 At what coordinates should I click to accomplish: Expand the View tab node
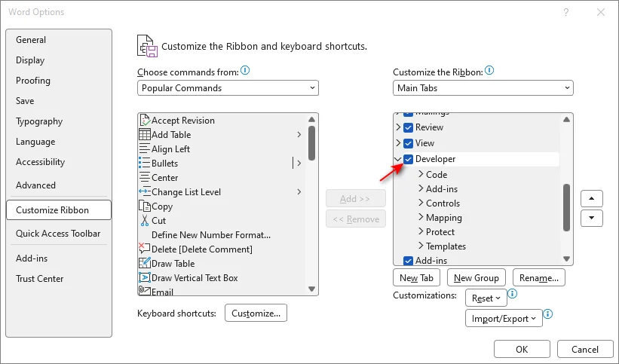(398, 143)
